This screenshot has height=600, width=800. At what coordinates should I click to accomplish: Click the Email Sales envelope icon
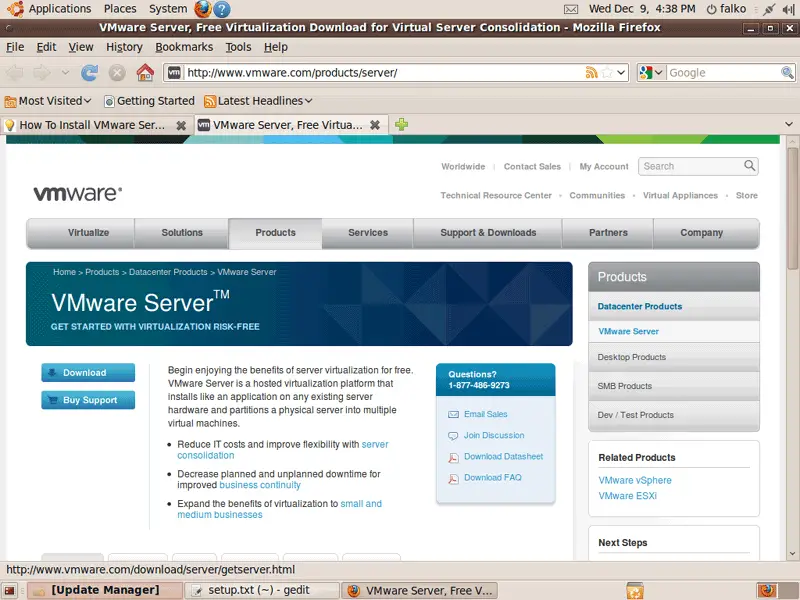click(453, 414)
